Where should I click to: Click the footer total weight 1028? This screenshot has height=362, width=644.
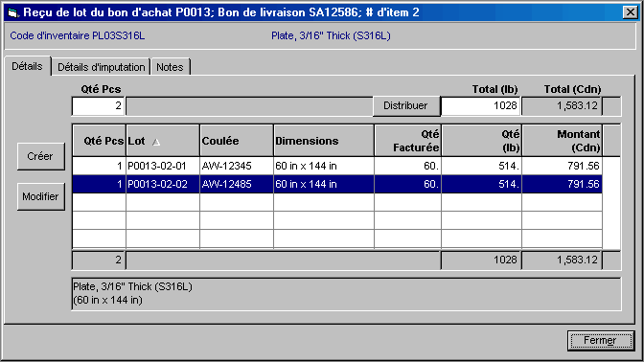coord(481,260)
